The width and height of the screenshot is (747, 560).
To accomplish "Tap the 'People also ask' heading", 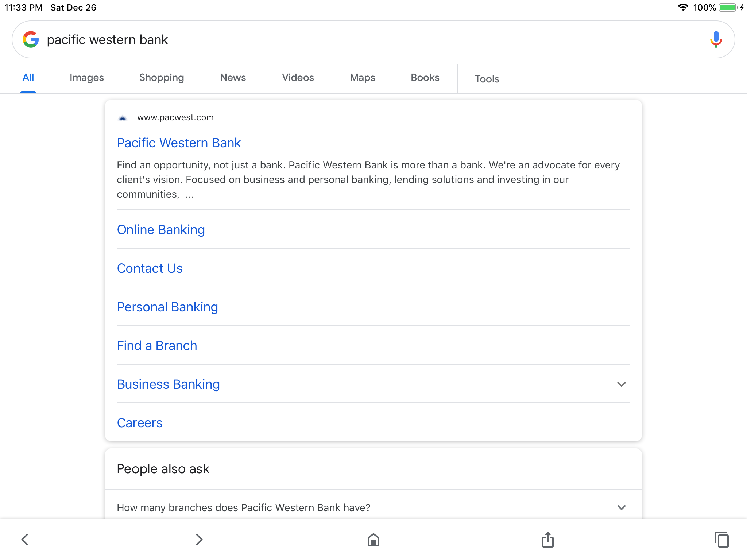I will coord(163,469).
